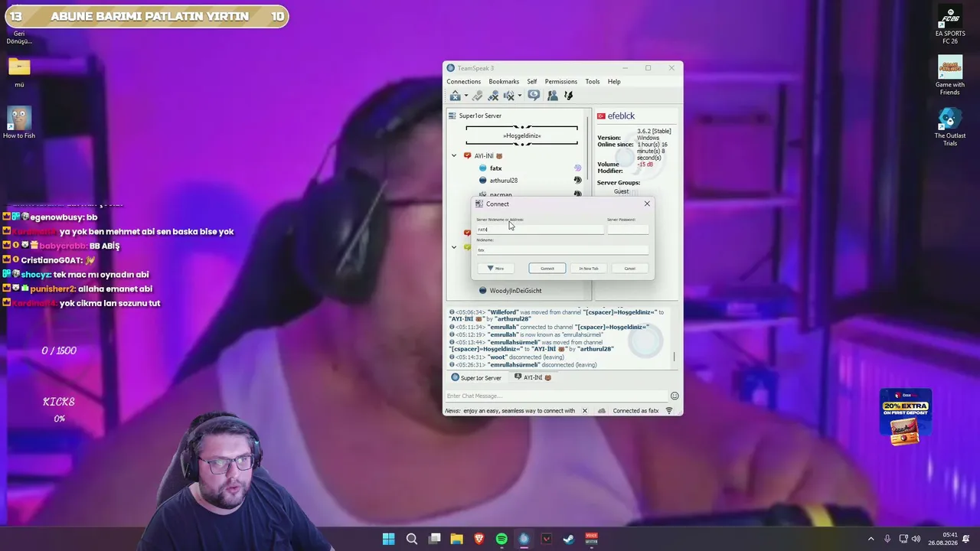Click the Nickname field in Connect dialog

point(562,250)
